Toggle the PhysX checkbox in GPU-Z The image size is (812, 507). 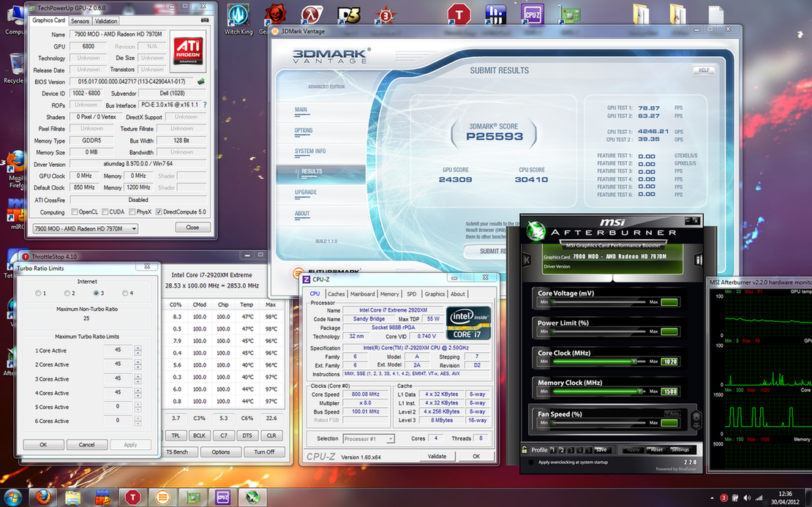[x=132, y=212]
